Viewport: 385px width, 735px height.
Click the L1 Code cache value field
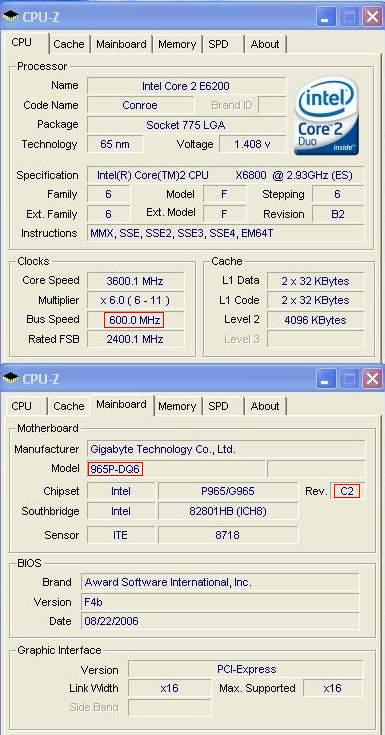[315, 300]
